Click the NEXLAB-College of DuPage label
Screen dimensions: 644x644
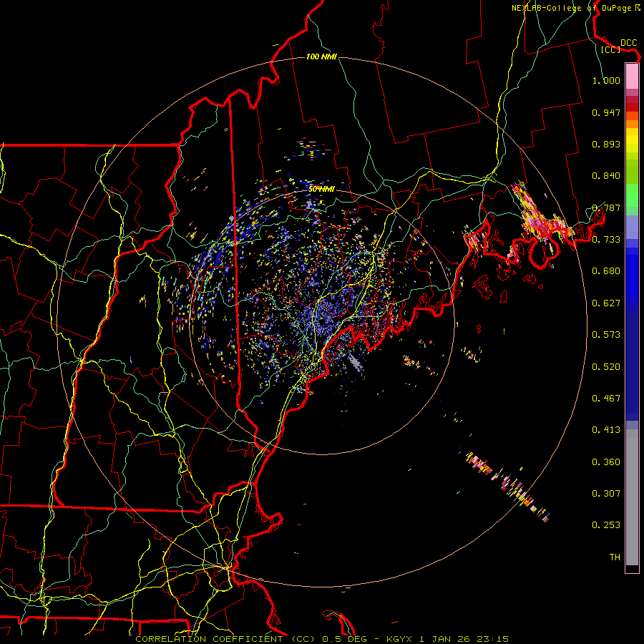[575, 8]
